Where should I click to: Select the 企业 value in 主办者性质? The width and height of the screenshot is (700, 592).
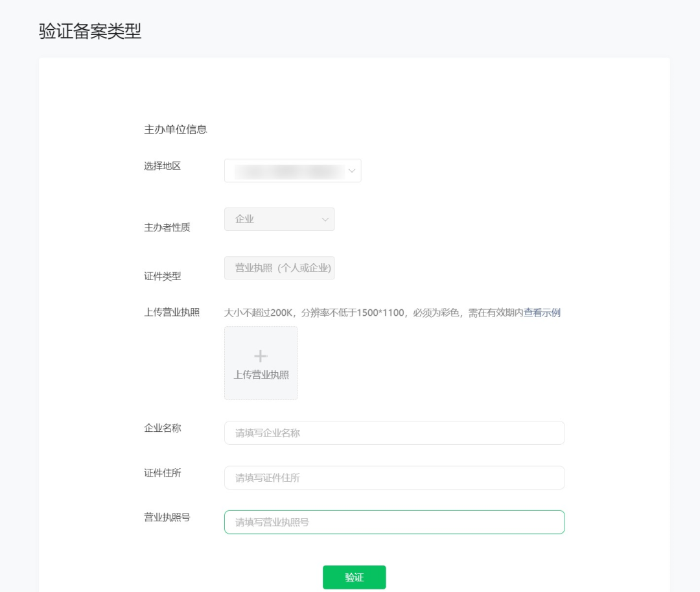pos(245,219)
